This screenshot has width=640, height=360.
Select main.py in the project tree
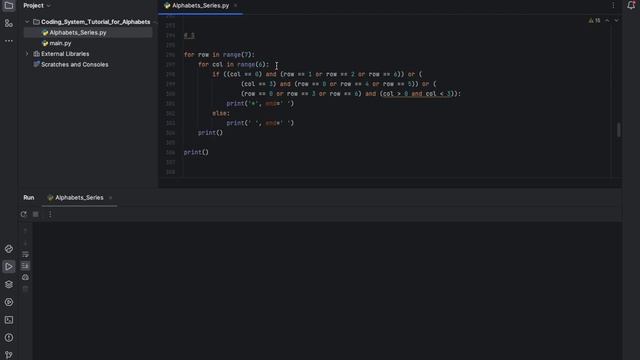pos(60,43)
